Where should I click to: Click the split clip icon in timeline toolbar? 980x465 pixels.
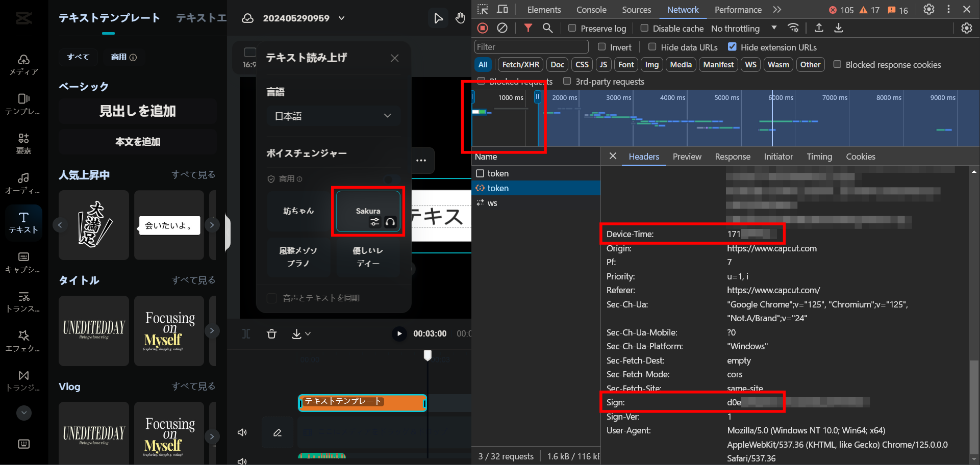[246, 333]
